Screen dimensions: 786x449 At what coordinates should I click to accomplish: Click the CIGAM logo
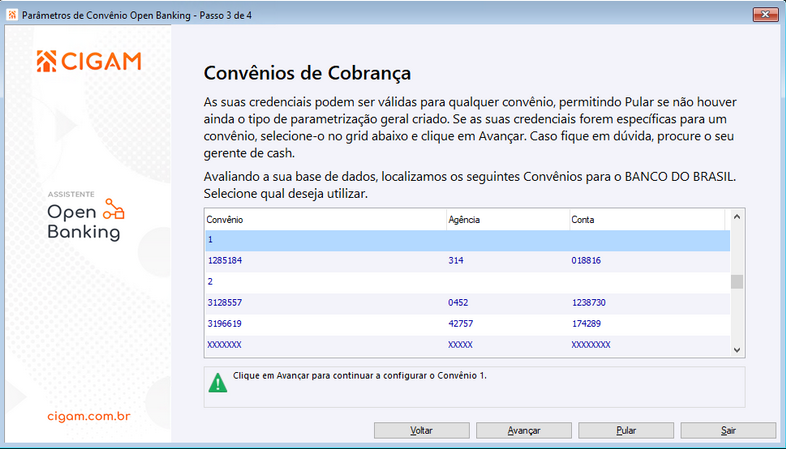click(89, 61)
